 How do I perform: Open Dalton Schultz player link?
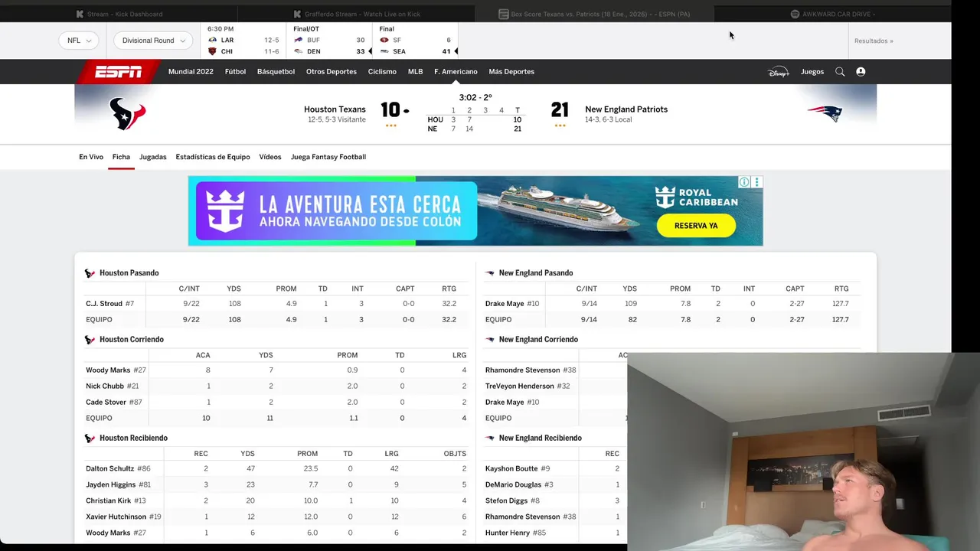[x=110, y=469]
